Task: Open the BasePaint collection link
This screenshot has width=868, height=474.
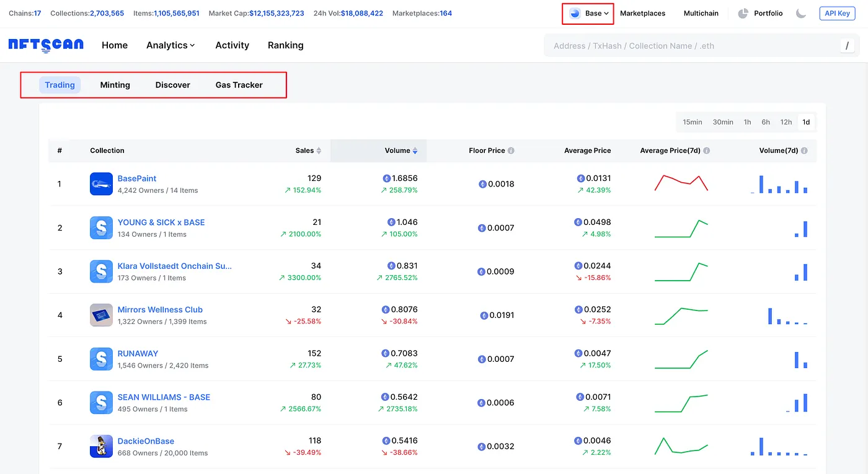Action: 137,178
